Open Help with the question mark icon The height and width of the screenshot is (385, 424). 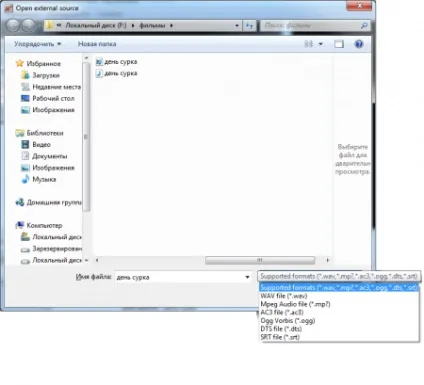tap(359, 44)
